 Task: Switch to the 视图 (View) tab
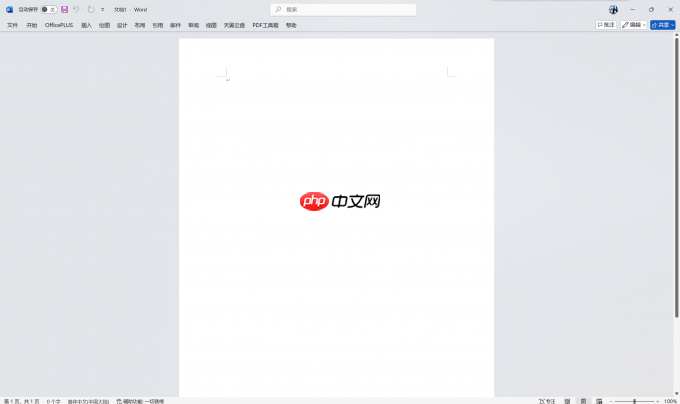click(211, 25)
